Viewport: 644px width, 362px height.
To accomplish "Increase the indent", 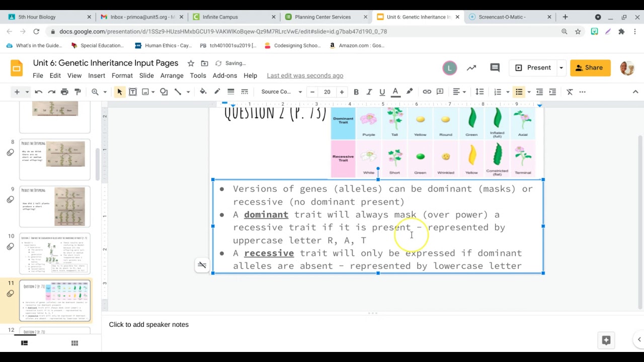I will pos(552,92).
